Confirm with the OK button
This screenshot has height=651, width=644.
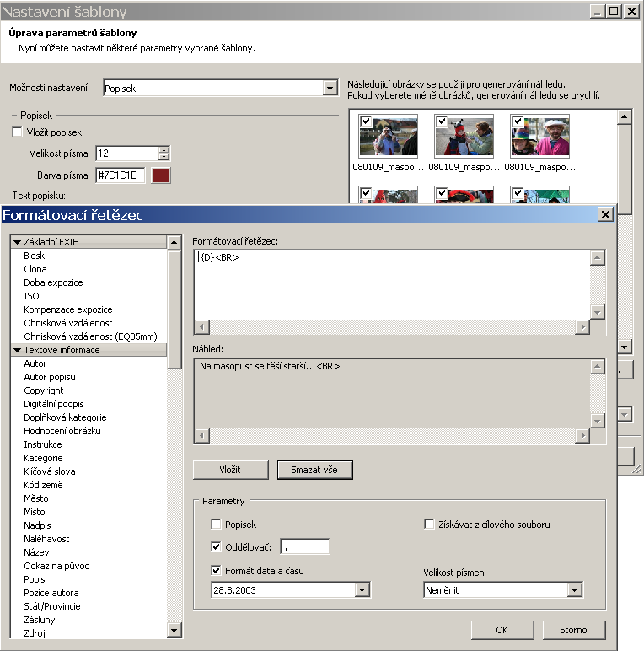[502, 630]
